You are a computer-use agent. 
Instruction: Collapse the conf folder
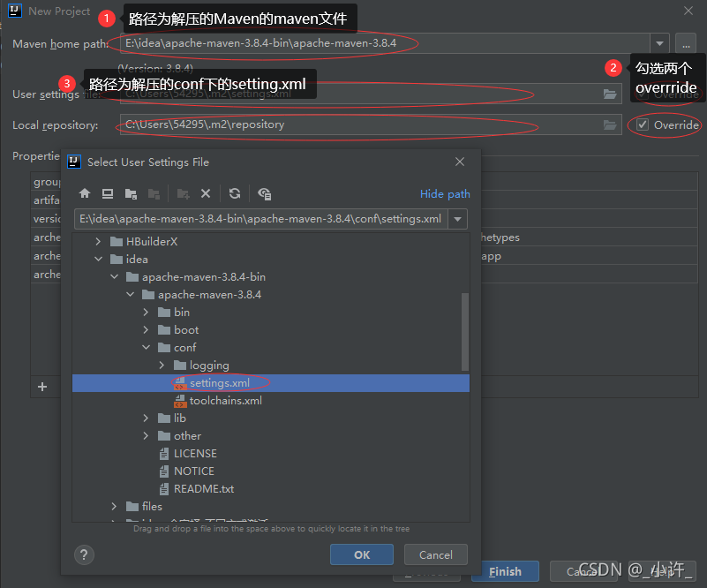[147, 348]
